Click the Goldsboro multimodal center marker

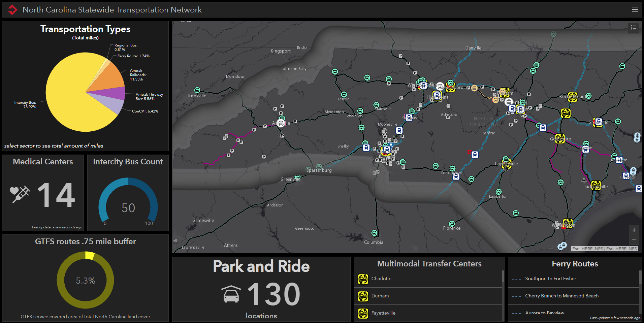(x=560, y=138)
